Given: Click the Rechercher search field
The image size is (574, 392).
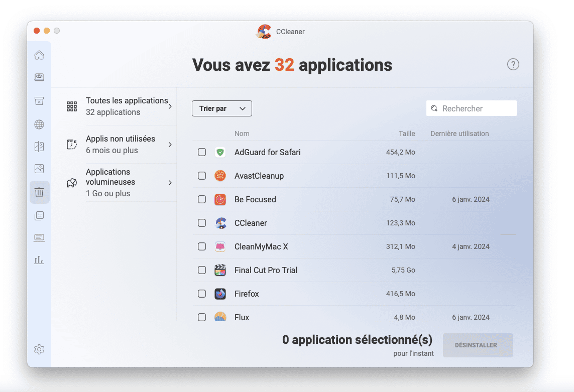Looking at the screenshot, I should (472, 108).
